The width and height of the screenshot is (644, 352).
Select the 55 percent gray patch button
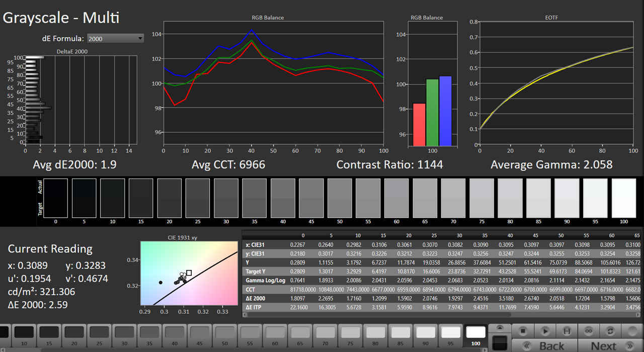click(x=251, y=335)
